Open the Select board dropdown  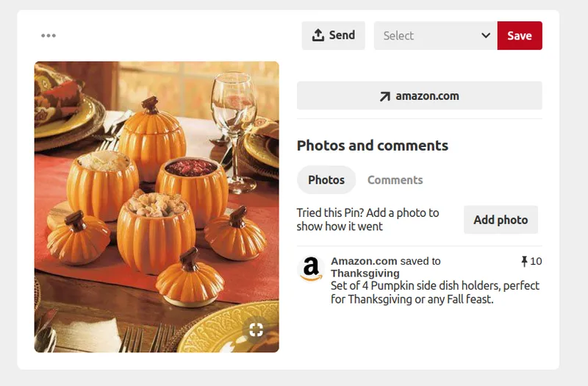point(429,35)
